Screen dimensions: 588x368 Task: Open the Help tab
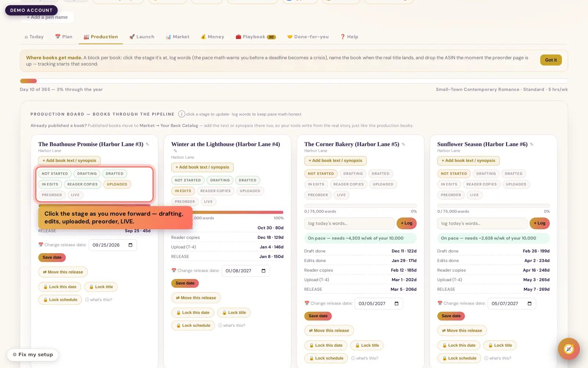[x=349, y=37]
